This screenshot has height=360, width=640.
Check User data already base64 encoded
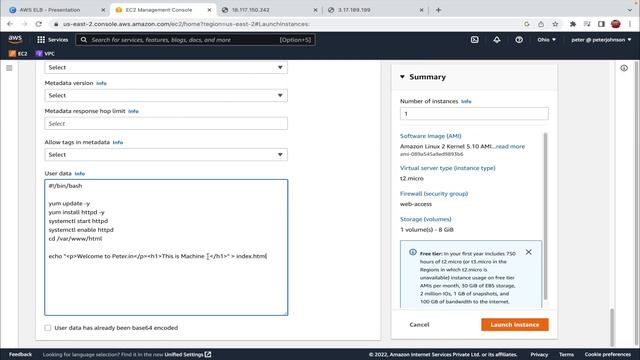pos(48,328)
